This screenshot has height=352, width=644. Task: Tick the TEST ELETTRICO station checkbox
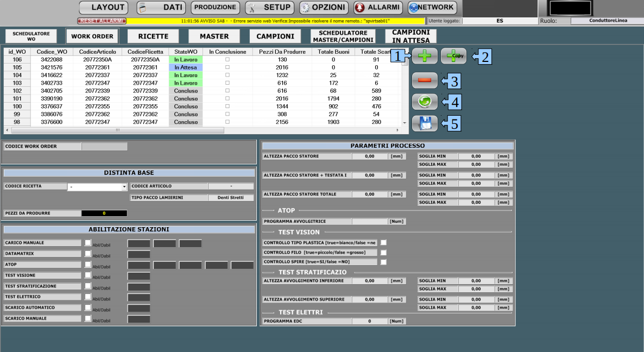(88, 297)
